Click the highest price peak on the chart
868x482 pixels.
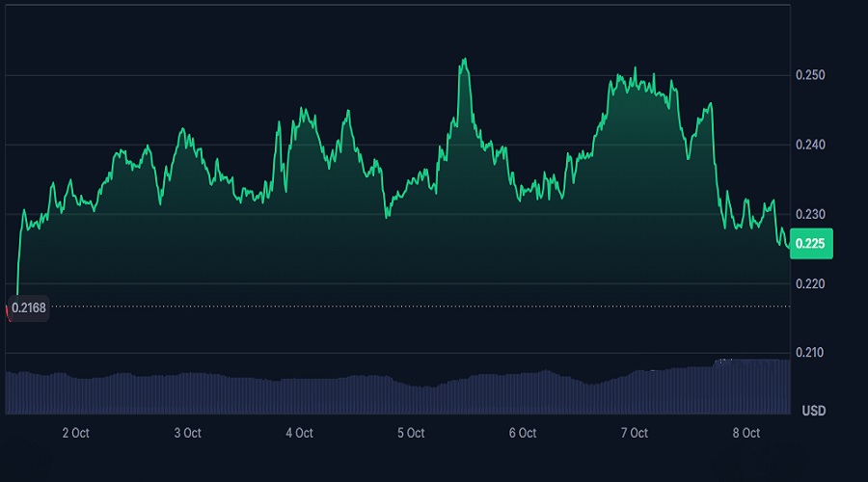[465, 60]
